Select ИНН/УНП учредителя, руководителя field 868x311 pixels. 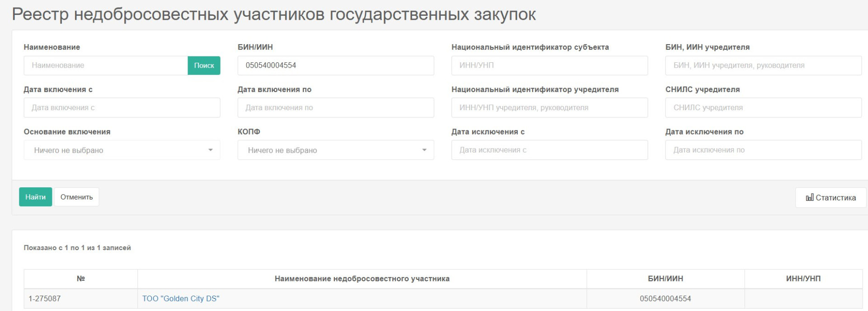point(549,108)
